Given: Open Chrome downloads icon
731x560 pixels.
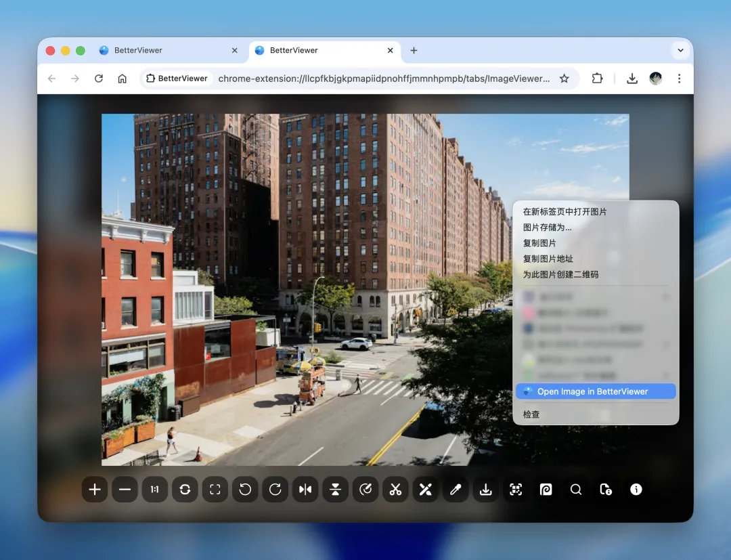Looking at the screenshot, I should 632,79.
